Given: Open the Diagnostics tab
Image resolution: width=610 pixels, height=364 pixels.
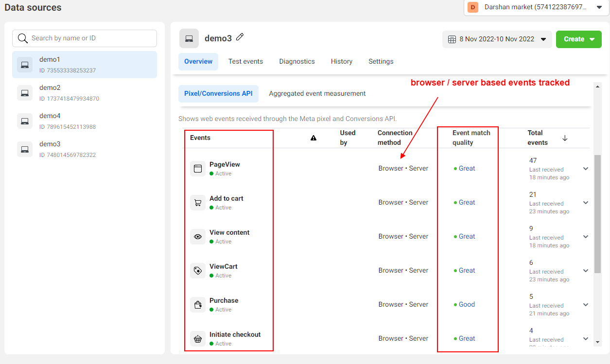Looking at the screenshot, I should [x=296, y=61].
